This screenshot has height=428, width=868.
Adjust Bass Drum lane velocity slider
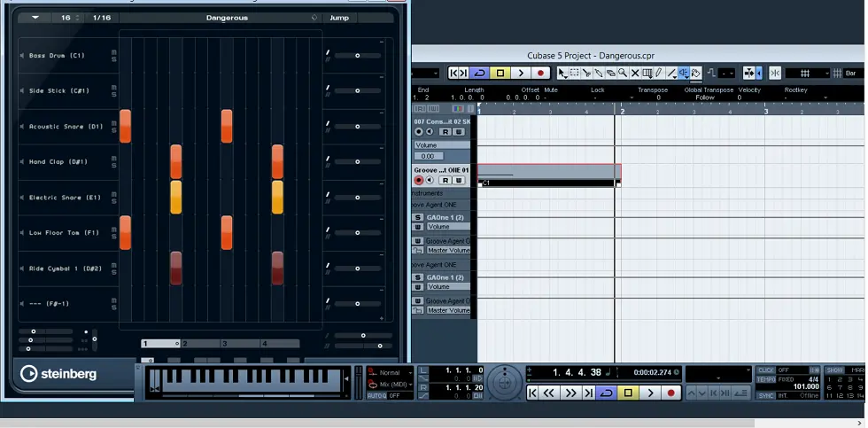point(358,55)
